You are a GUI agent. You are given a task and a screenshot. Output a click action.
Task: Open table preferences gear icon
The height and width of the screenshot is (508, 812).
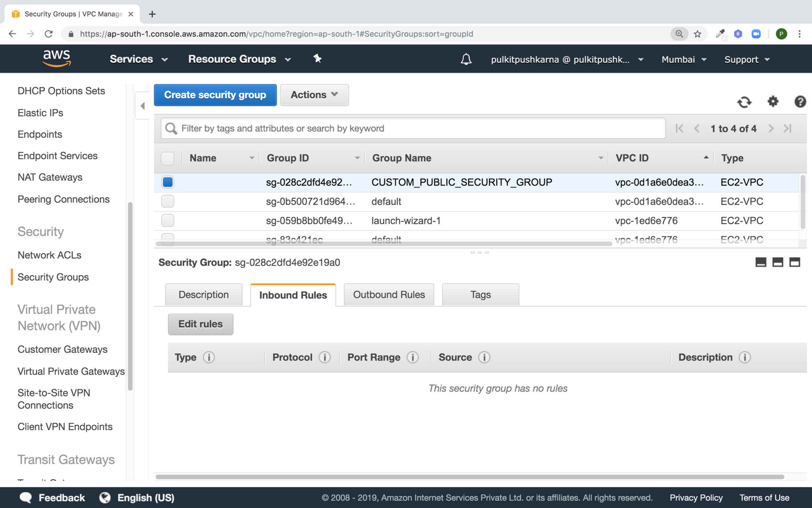(x=773, y=101)
